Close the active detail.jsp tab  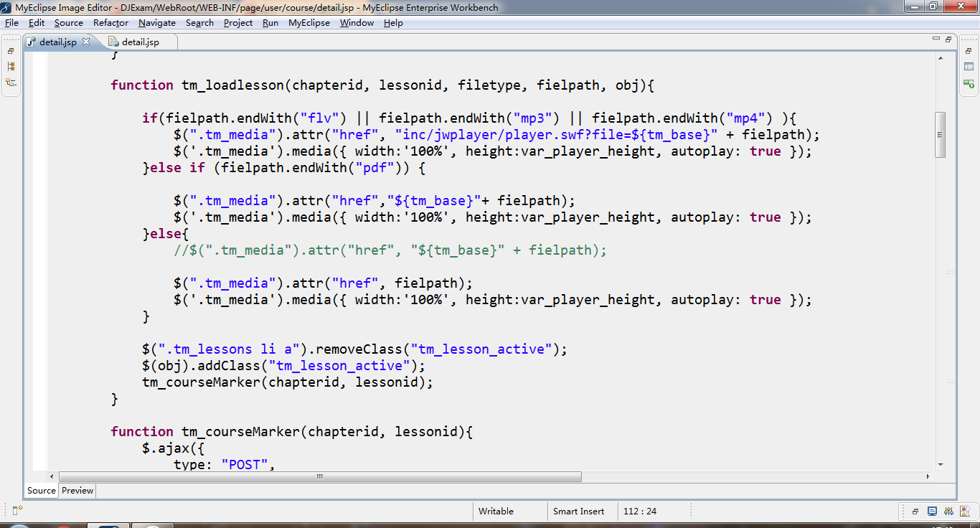87,42
